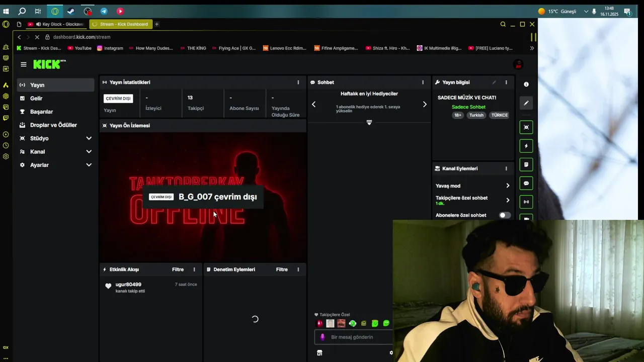This screenshot has width=644, height=362.
Task: Open chat settings gear
Action: (391, 353)
